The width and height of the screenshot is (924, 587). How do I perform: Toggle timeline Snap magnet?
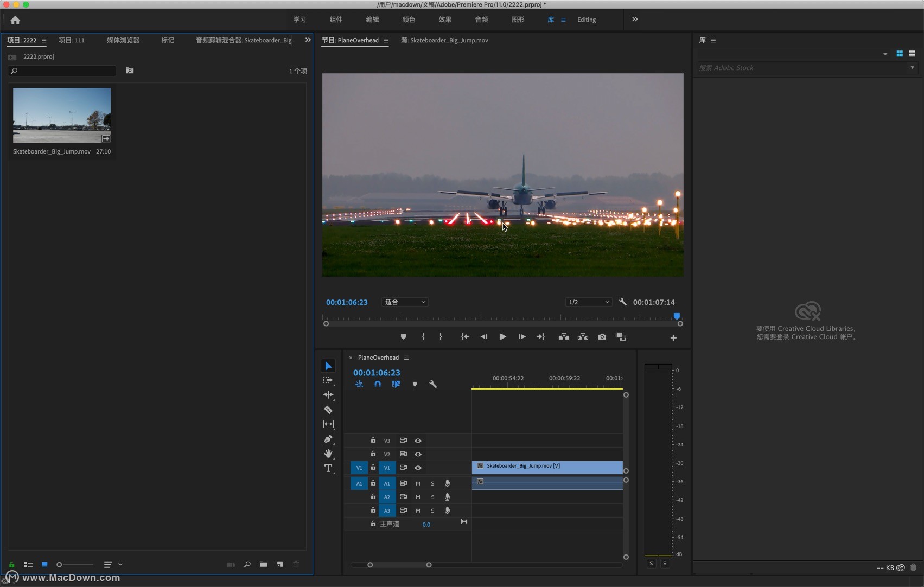(378, 384)
